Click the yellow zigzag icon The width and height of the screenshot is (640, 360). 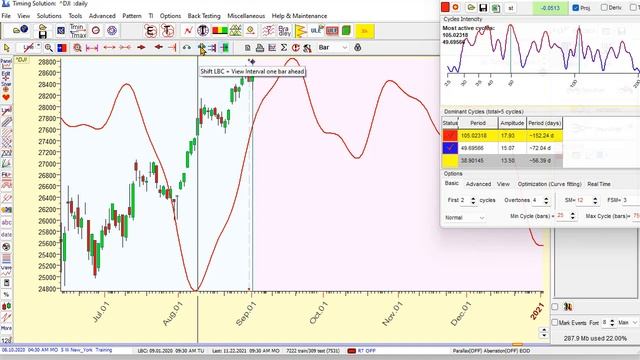click(300, 31)
